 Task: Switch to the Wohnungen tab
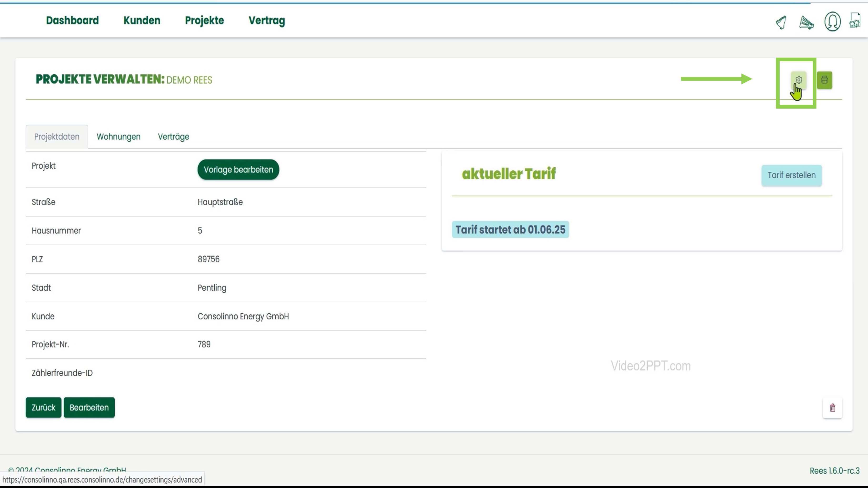click(118, 137)
